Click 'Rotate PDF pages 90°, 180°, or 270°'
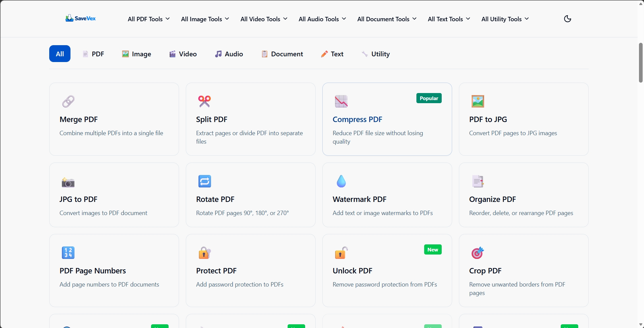Image resolution: width=644 pixels, height=328 pixels. [x=242, y=213]
